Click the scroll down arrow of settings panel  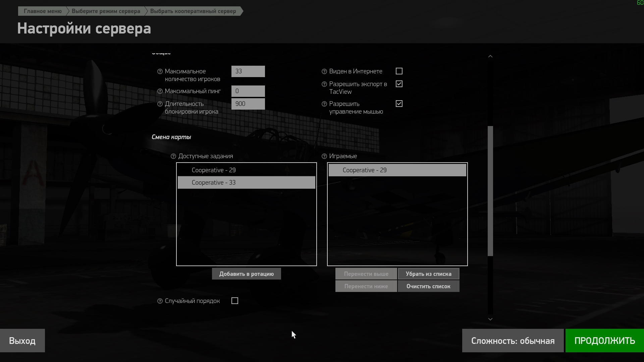(x=490, y=319)
